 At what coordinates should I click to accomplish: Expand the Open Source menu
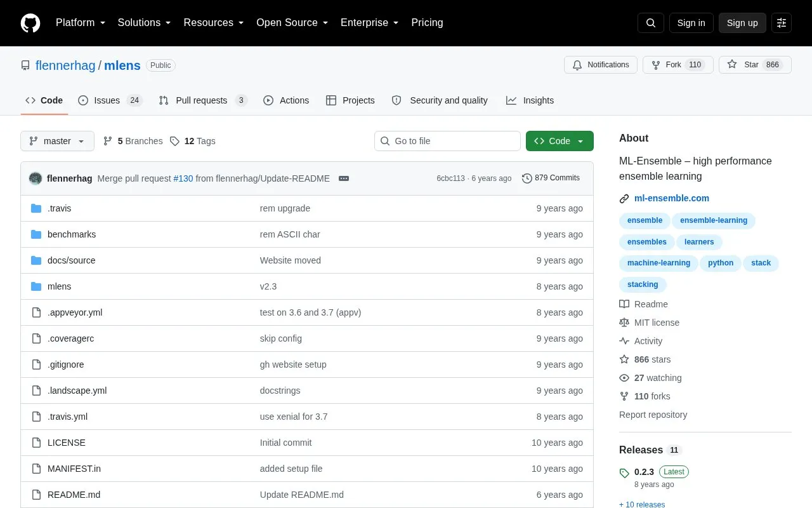(292, 23)
